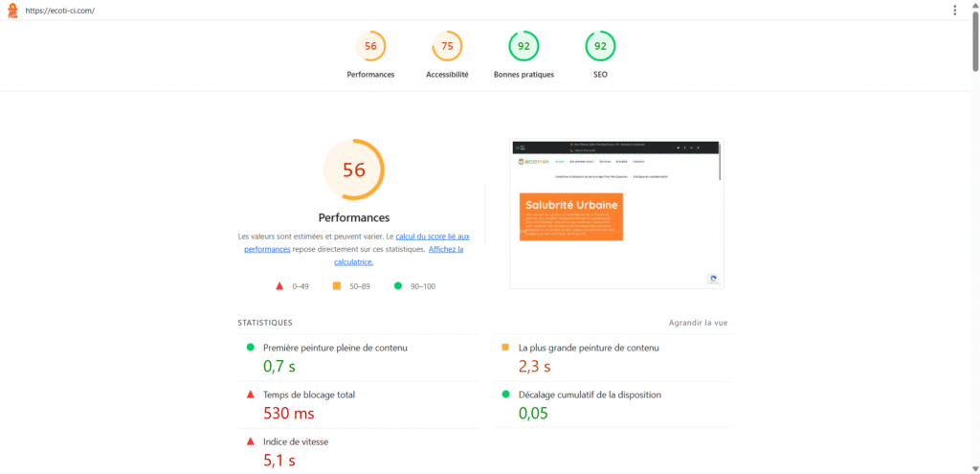Select the Bonnes pratiques score gauge
The height and width of the screenshot is (474, 980).
[523, 46]
